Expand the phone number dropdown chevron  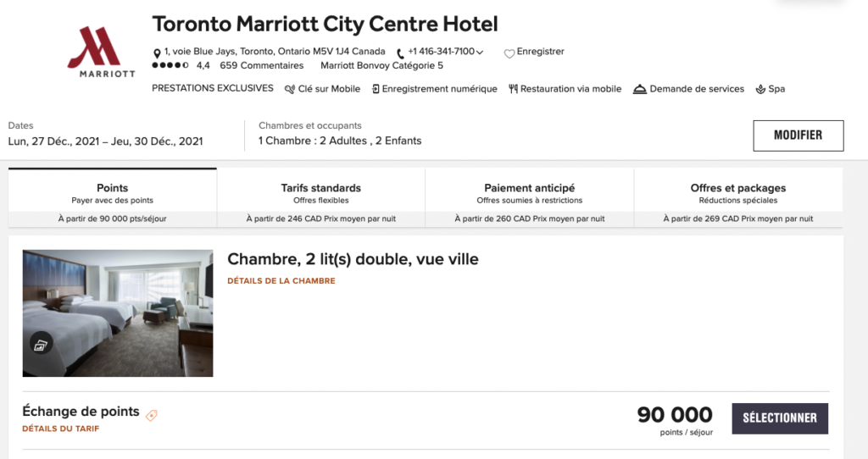click(480, 53)
